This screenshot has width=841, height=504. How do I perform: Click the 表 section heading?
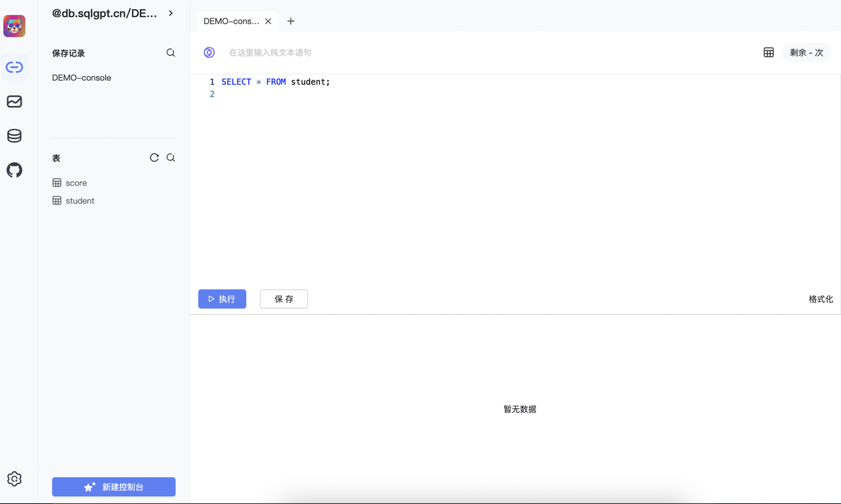pyautogui.click(x=57, y=158)
